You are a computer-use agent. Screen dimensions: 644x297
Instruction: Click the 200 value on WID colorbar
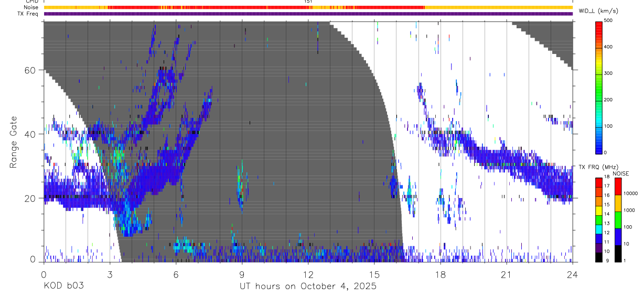click(609, 100)
